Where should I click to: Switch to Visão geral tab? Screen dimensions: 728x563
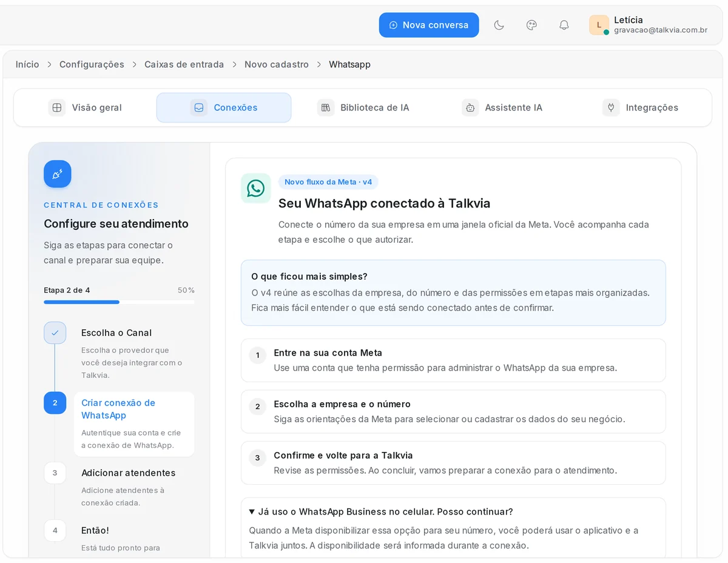click(x=85, y=107)
